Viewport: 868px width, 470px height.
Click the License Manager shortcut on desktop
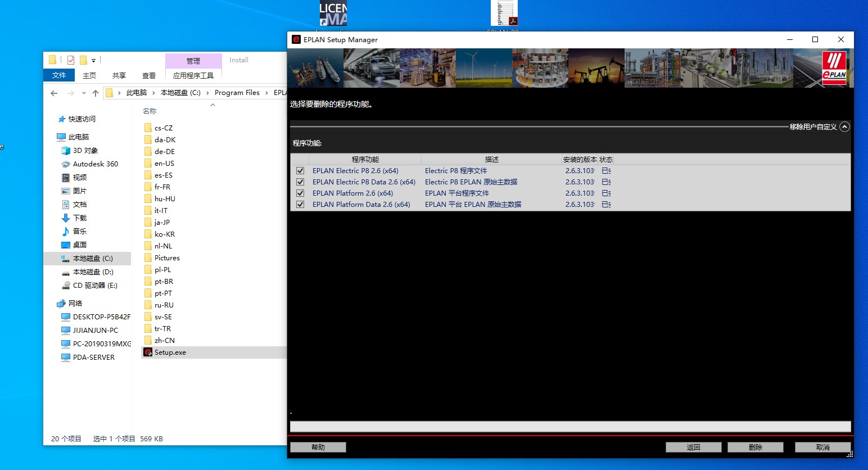point(333,13)
